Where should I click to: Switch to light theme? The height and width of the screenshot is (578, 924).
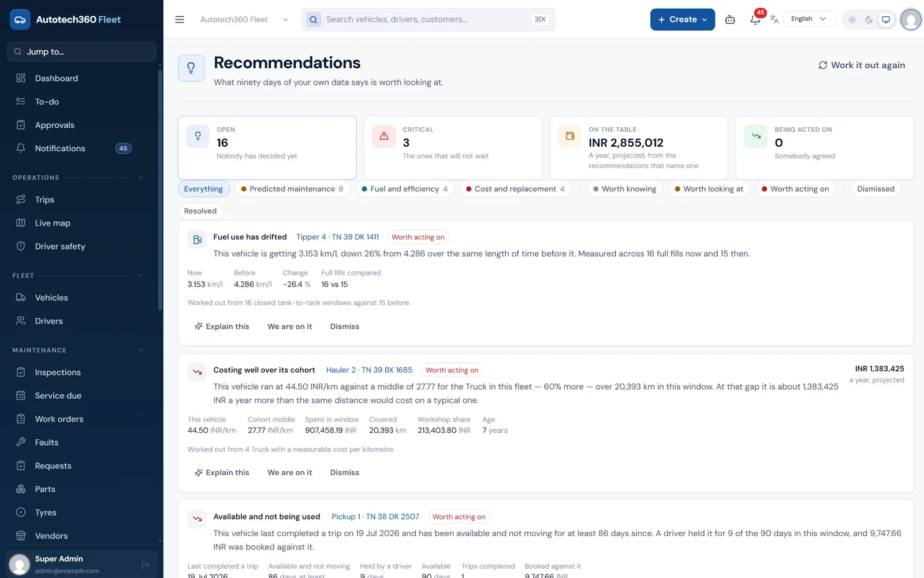852,20
